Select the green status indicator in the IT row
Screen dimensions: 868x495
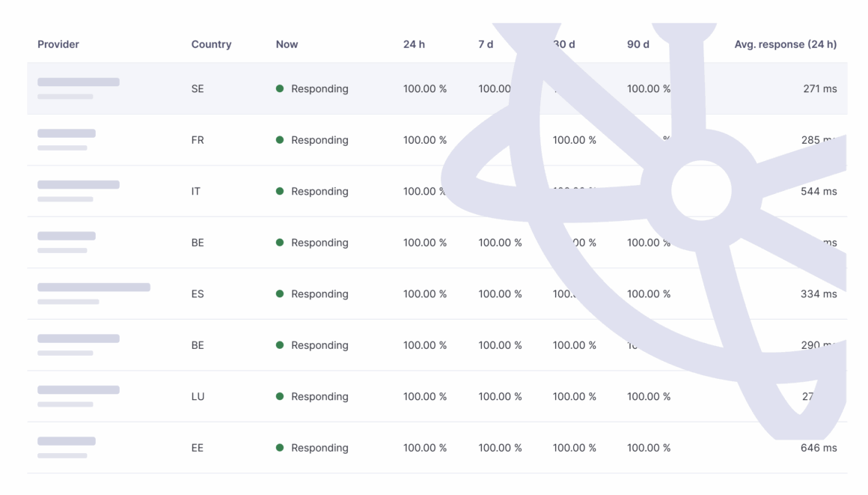pos(280,191)
